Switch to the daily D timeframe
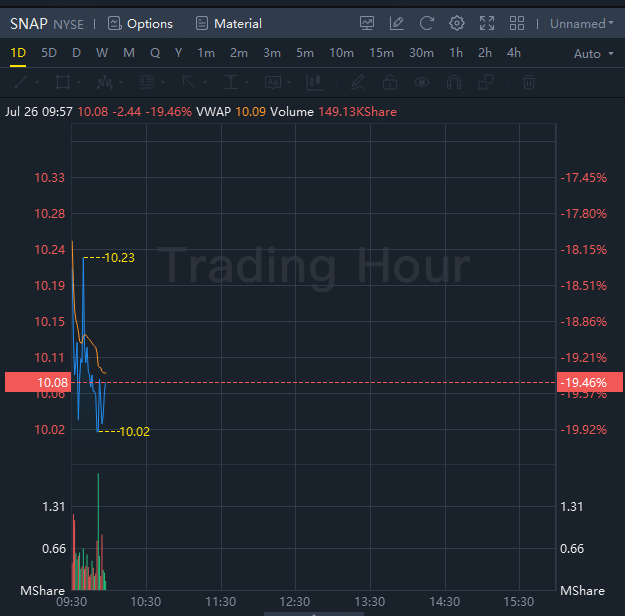This screenshot has width=625, height=616. coord(76,53)
